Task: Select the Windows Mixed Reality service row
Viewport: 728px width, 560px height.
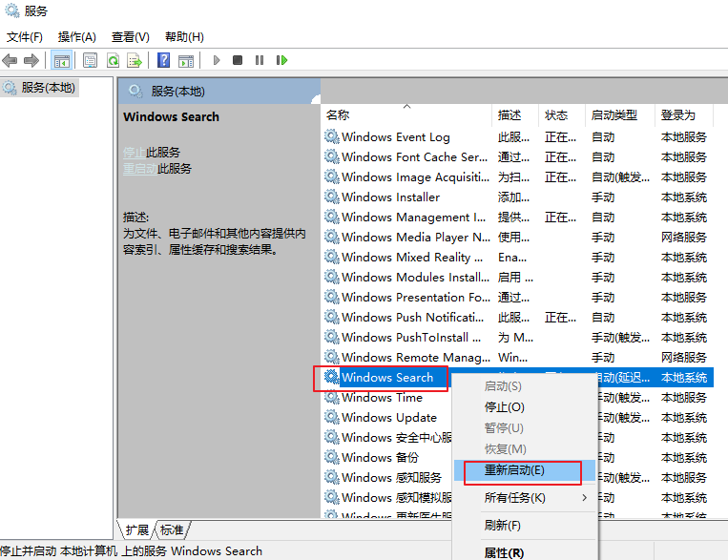Action: (x=518, y=257)
